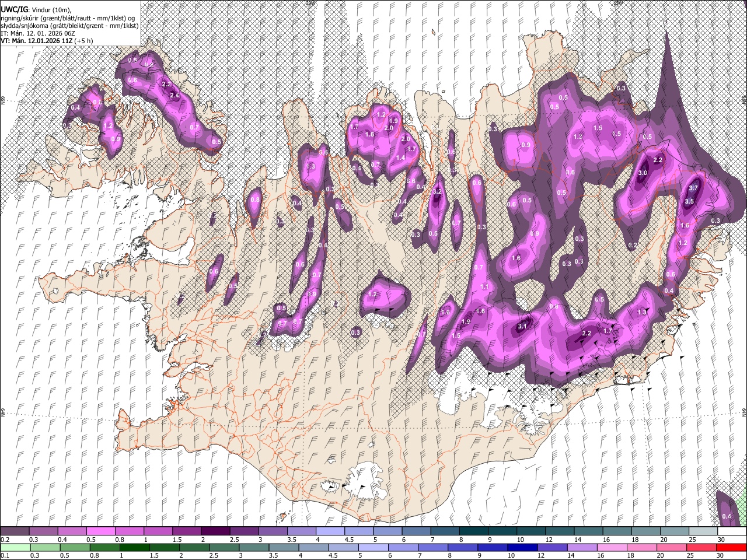Click the palest green rain swatch between 0.1 and 0.3
747x560 pixels.
click(15, 547)
